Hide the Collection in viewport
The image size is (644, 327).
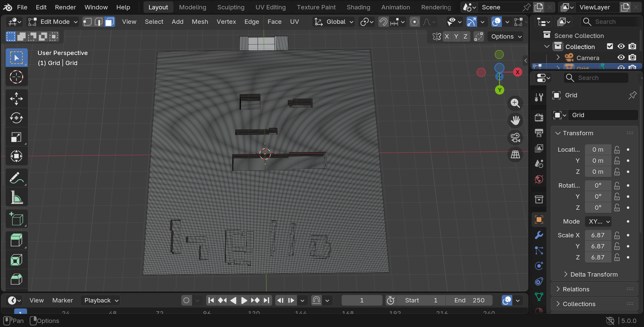(x=621, y=46)
